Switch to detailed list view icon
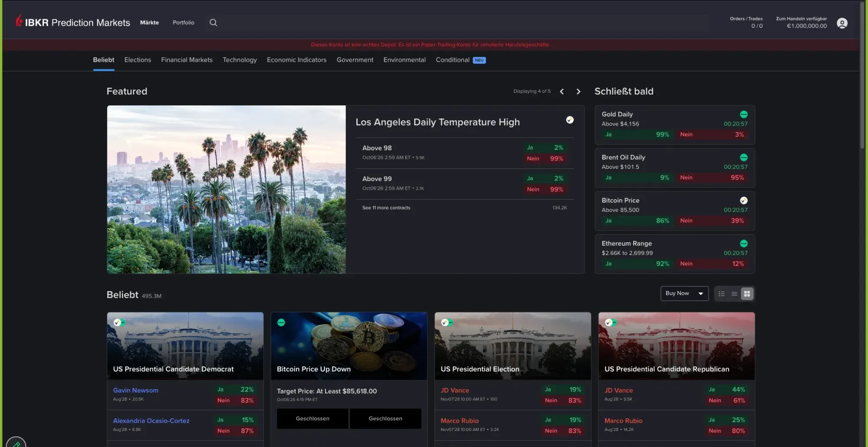Screen dimensions: 868x447 pos(721,294)
